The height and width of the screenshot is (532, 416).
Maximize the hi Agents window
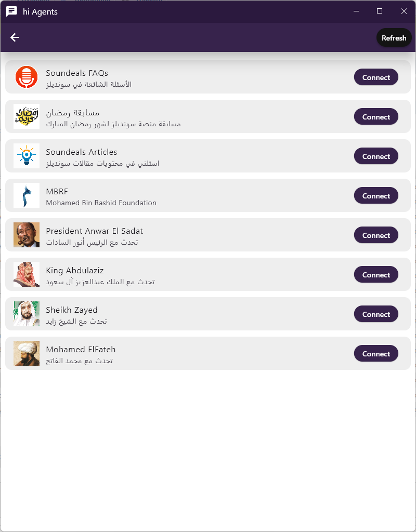380,11
